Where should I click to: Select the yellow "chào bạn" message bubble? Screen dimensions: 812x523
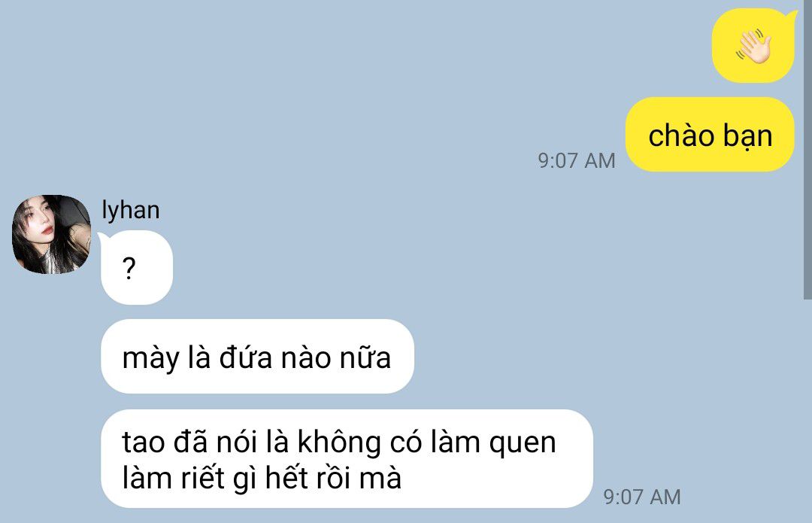(710, 135)
